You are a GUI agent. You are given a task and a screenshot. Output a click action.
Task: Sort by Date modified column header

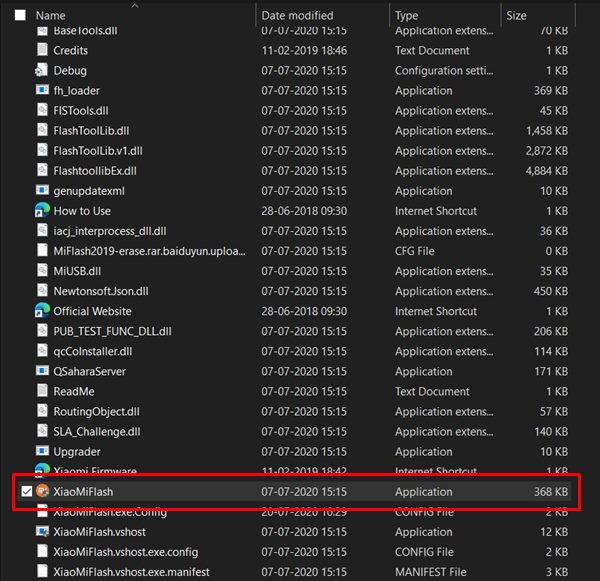tap(297, 15)
